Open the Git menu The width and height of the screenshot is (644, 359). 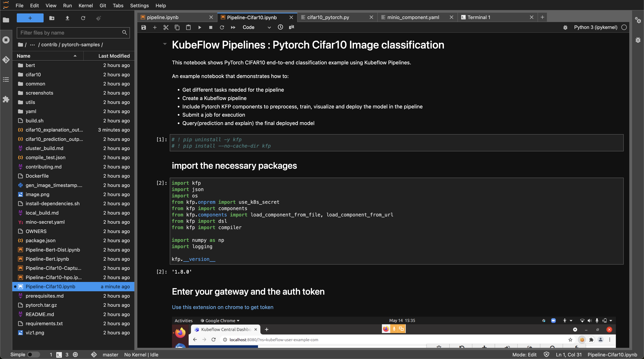[103, 5]
